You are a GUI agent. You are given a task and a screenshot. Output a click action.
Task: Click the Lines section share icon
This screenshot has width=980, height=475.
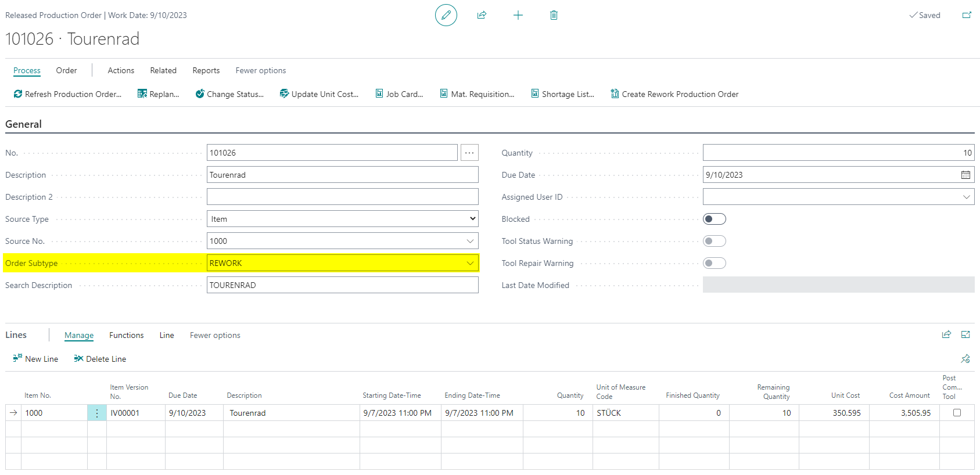pos(946,334)
